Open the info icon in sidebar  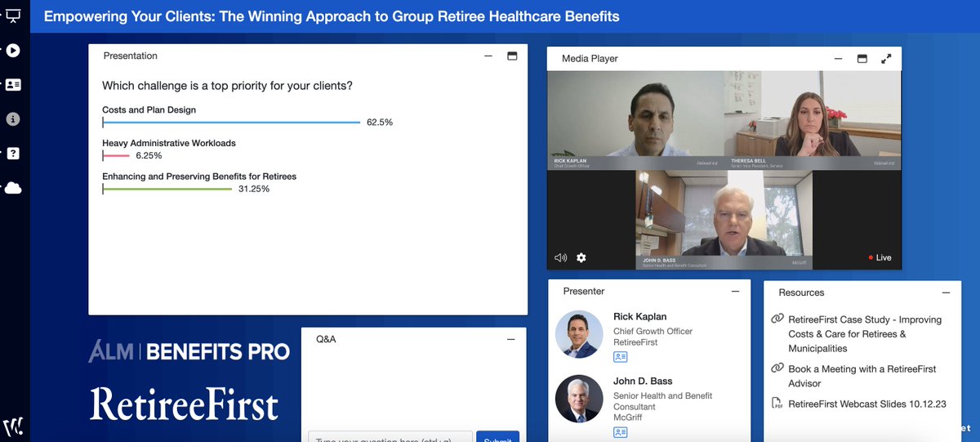13,119
